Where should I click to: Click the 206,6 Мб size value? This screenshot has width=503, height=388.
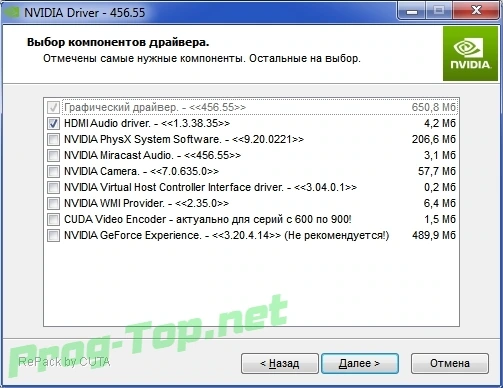coord(434,139)
